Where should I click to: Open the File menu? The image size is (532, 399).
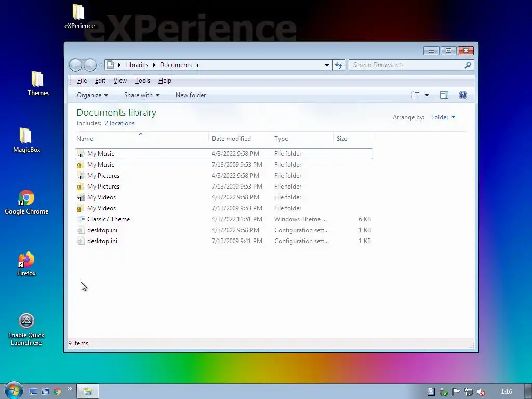pyautogui.click(x=82, y=81)
